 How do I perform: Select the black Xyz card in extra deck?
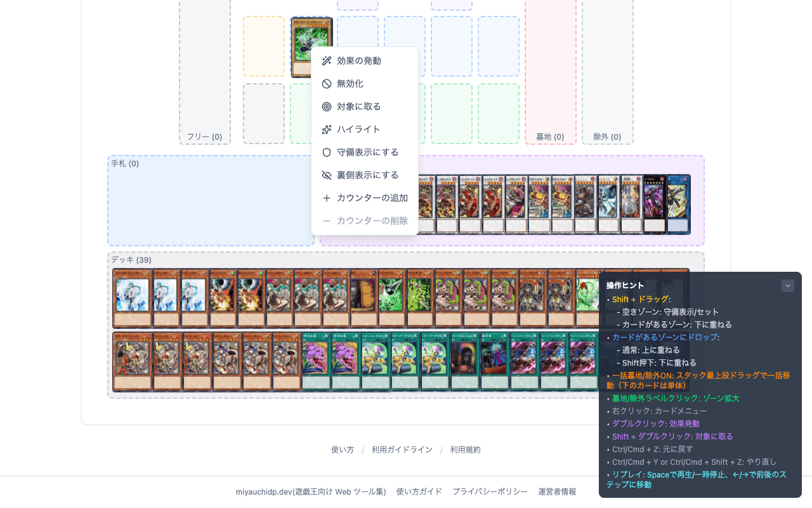655,204
